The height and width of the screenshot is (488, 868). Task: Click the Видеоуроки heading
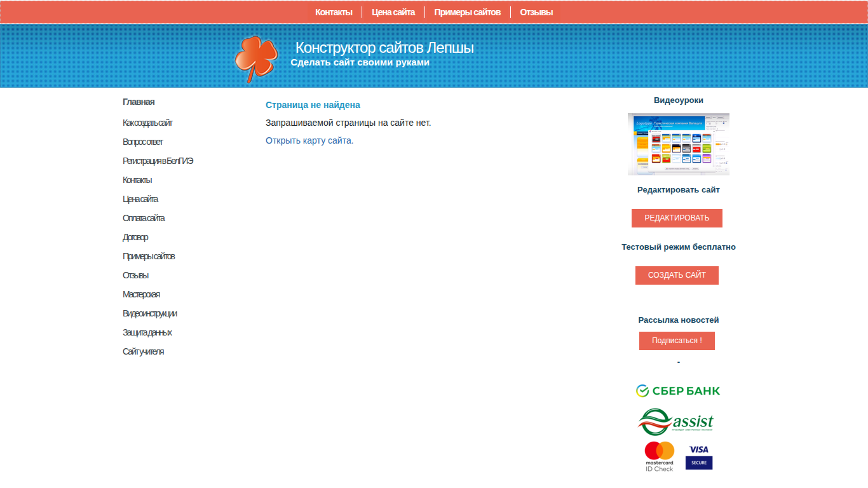point(679,100)
